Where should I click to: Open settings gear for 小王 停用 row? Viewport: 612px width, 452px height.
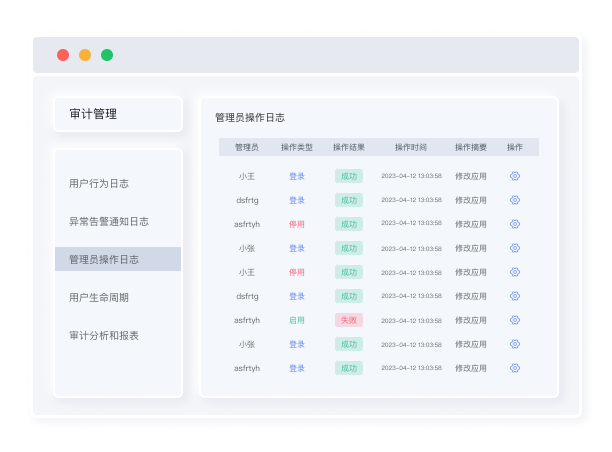[515, 272]
